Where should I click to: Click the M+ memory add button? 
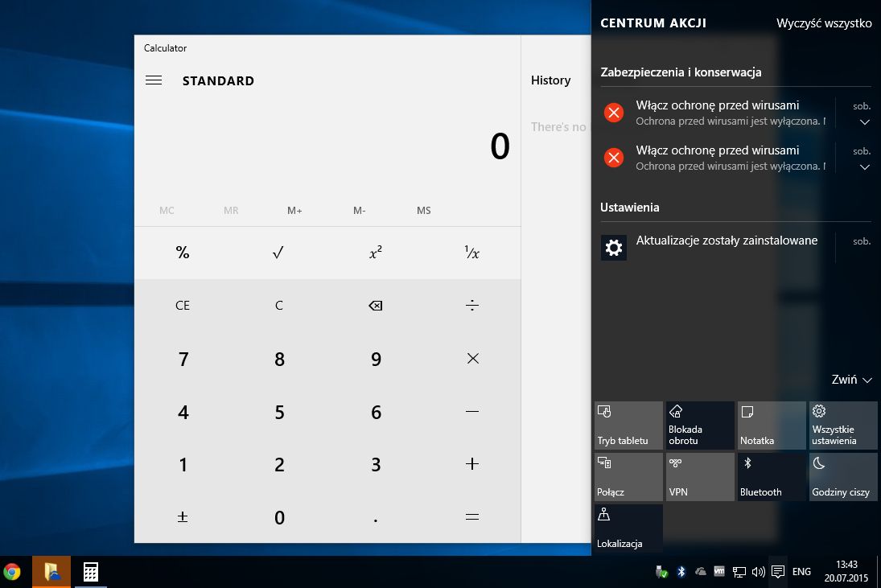coord(294,210)
